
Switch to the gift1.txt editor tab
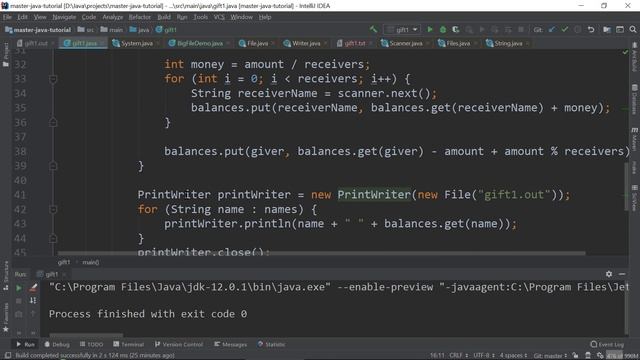coord(351,43)
